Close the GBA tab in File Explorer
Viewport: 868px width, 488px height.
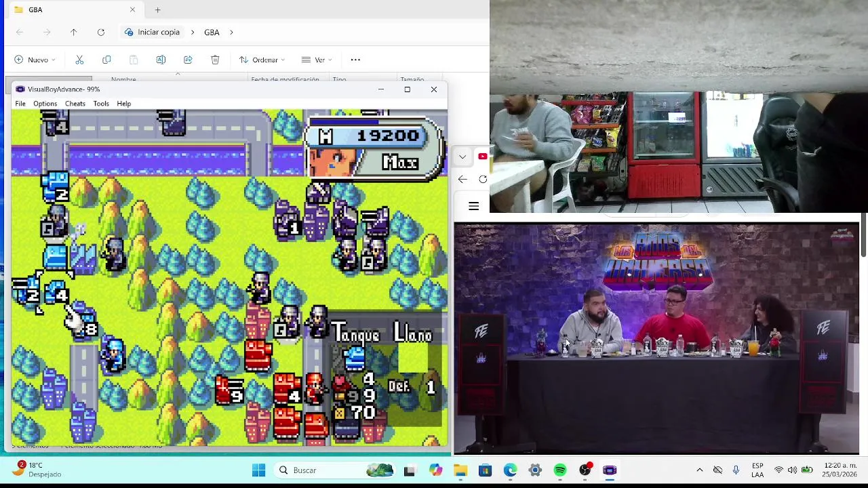pyautogui.click(x=132, y=9)
